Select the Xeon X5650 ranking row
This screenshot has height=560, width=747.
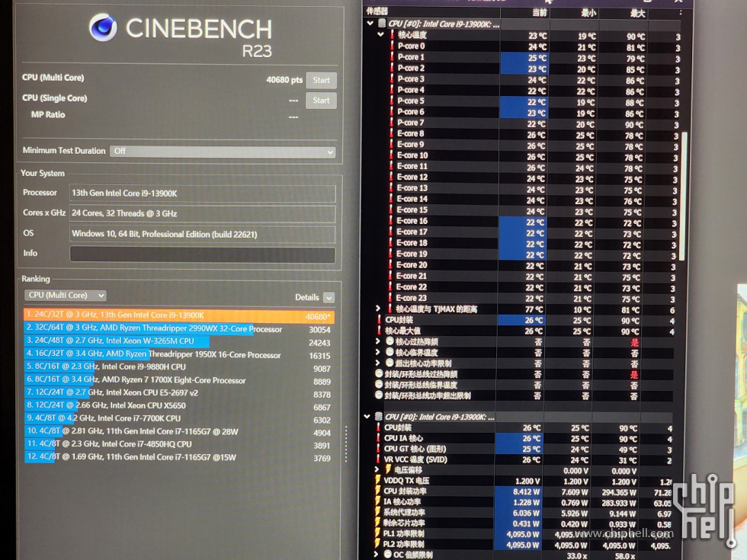click(x=179, y=405)
